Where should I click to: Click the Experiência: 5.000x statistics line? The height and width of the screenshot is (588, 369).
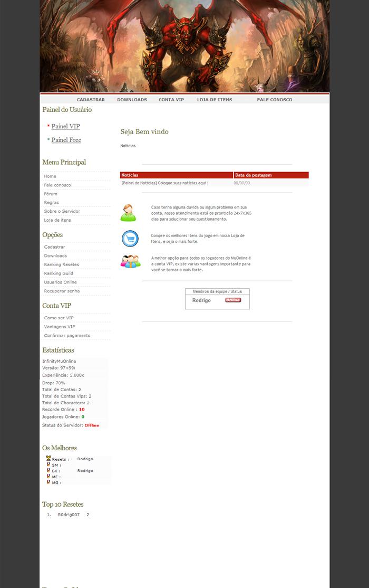(63, 375)
